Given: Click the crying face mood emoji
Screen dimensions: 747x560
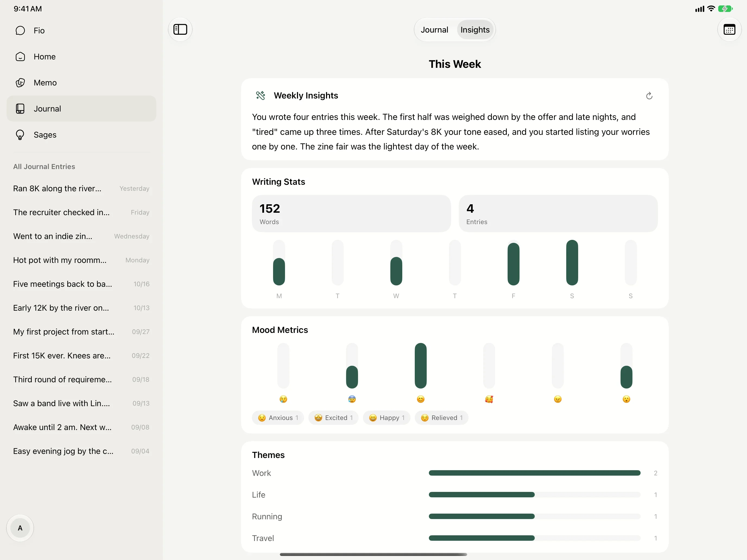Looking at the screenshot, I should click(283, 399).
